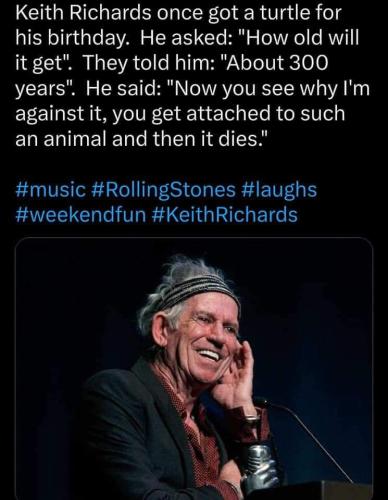Click the man's smiling face in the photo

pyautogui.click(x=210, y=337)
